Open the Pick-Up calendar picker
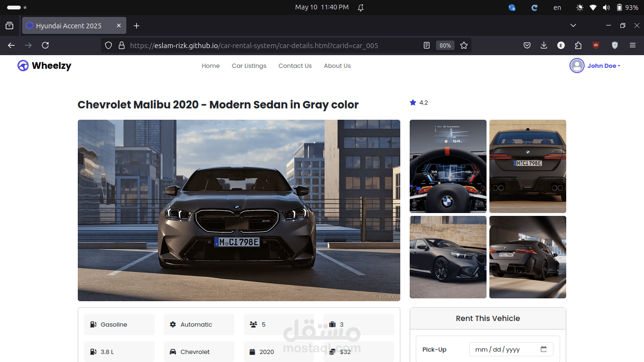This screenshot has width=644, height=362. pyautogui.click(x=544, y=349)
